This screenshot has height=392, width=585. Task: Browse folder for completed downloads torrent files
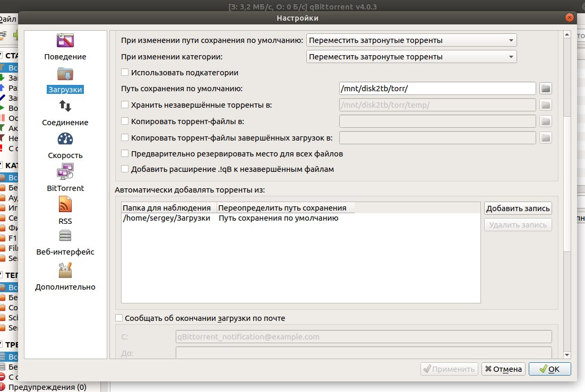click(546, 137)
